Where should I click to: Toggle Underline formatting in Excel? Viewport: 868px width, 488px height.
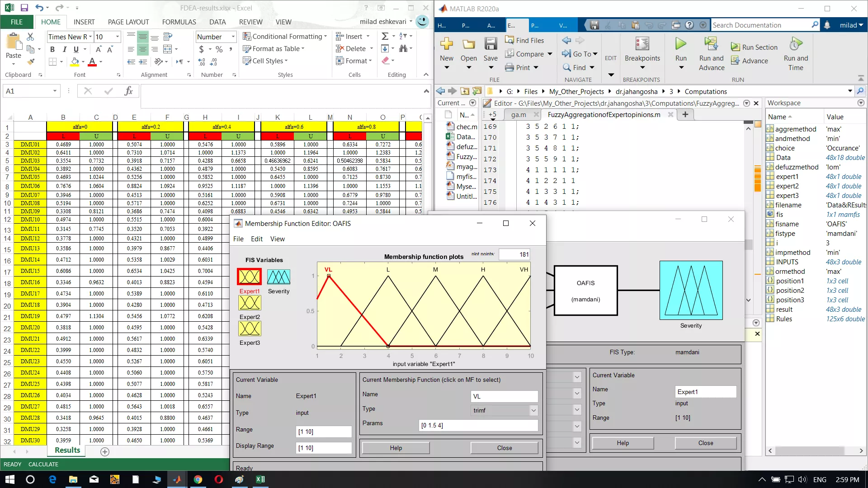76,49
